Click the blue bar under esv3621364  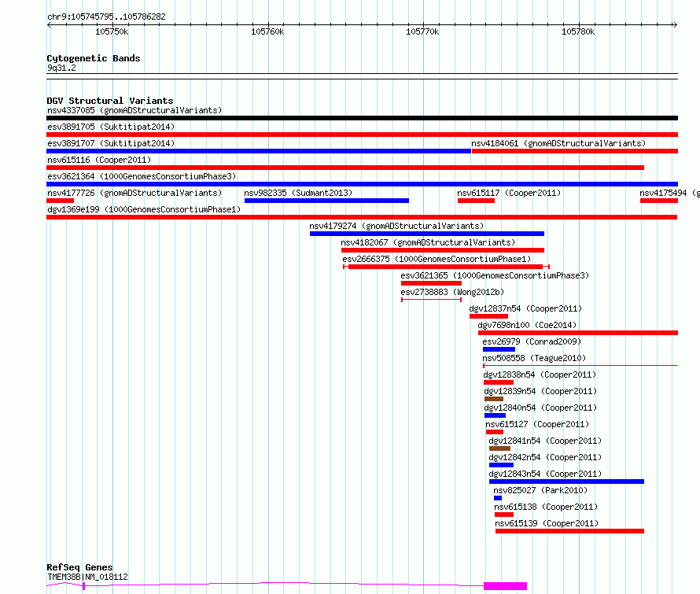tap(362, 184)
